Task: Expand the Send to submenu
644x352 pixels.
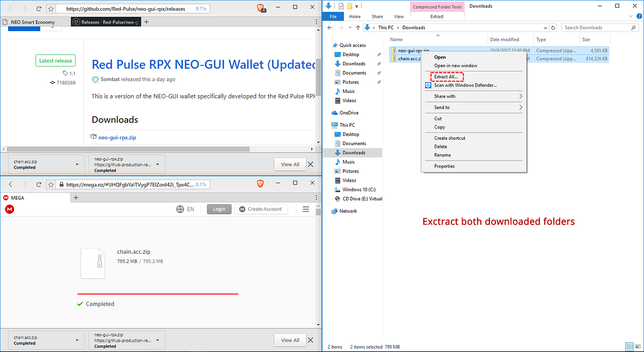Action: click(474, 107)
